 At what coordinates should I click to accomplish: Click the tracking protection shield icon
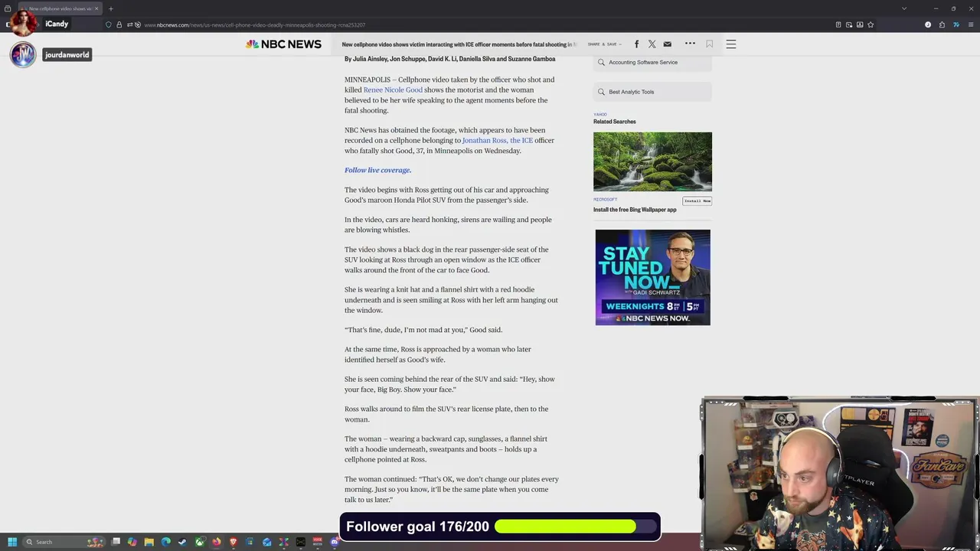[x=109, y=24]
